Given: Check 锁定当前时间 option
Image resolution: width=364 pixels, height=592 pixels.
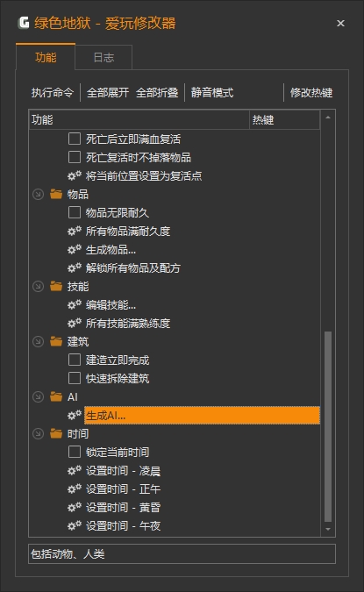Looking at the screenshot, I should tap(75, 452).
